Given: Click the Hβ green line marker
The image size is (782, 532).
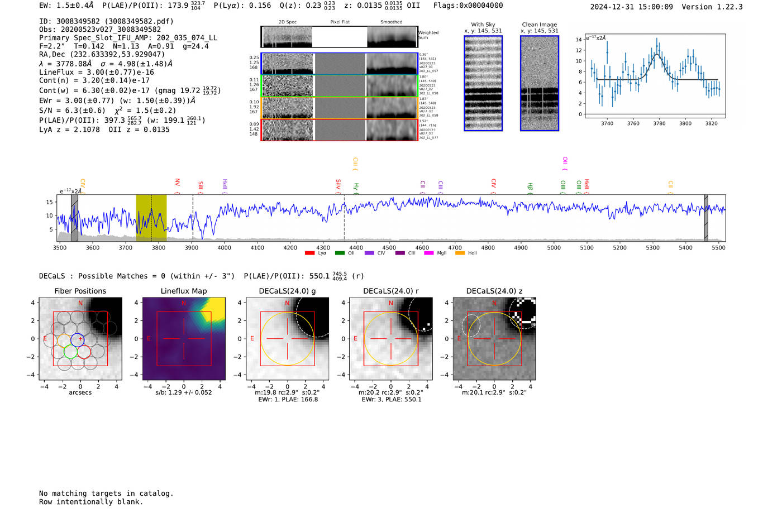Looking at the screenshot, I should point(530,188).
